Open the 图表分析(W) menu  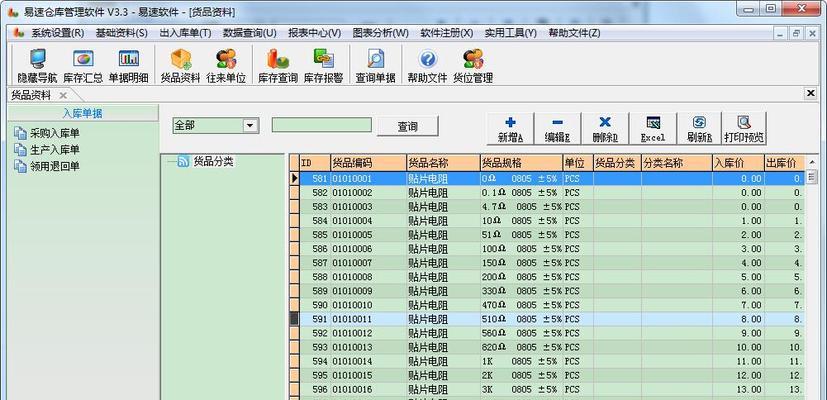point(380,33)
